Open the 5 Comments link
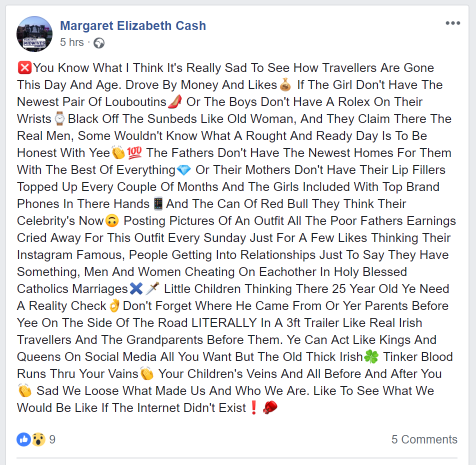The image size is (476, 465). (x=424, y=439)
